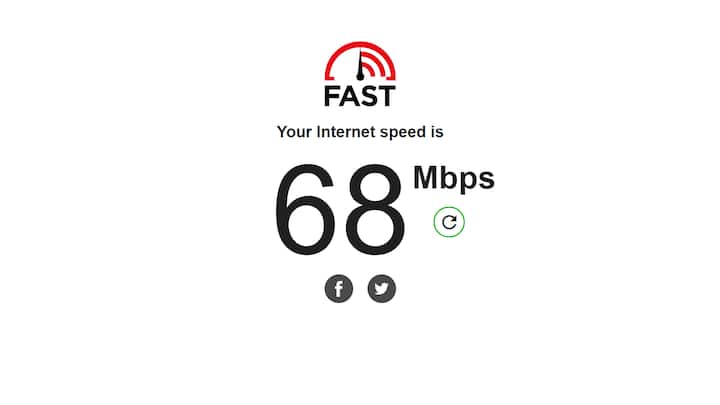Click the "Your Internet speed is" heading
Viewport: 720px width, 405px height.
(360, 132)
